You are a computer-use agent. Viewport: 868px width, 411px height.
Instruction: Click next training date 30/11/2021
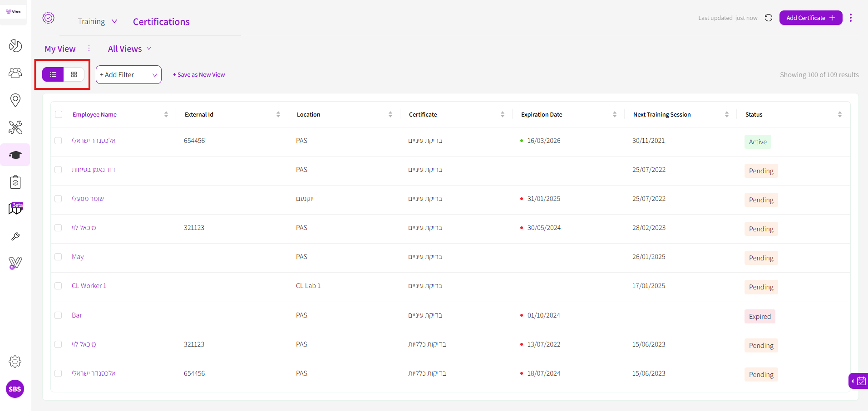point(648,141)
